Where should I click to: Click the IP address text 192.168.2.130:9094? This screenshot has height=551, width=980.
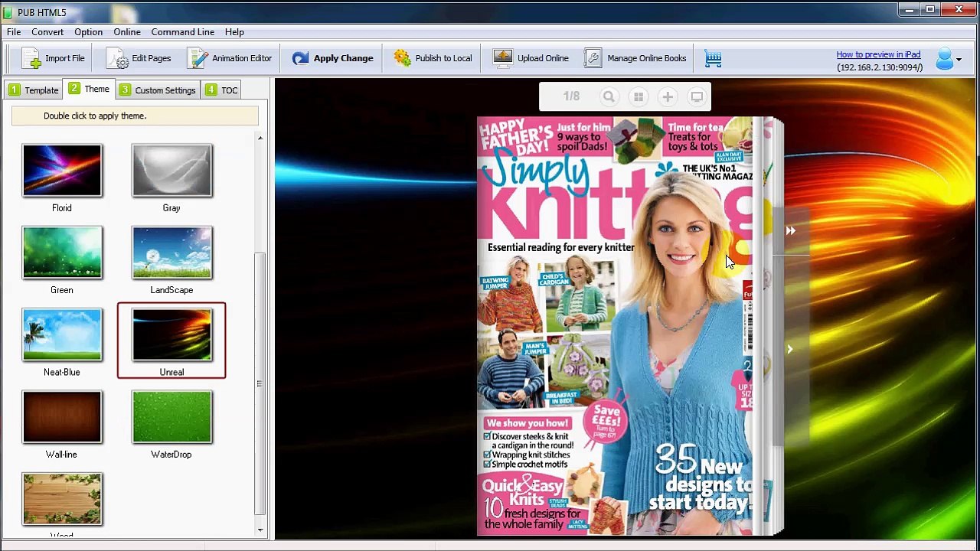click(880, 67)
